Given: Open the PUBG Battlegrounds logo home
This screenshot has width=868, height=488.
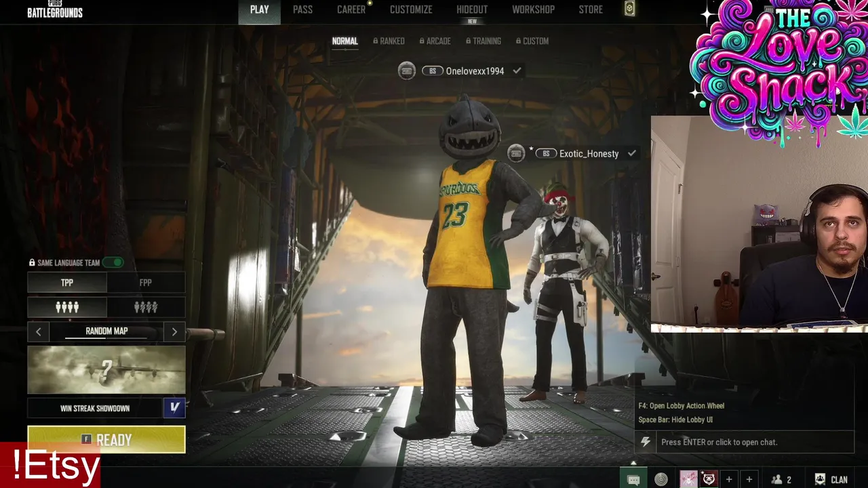Looking at the screenshot, I should (x=55, y=9).
